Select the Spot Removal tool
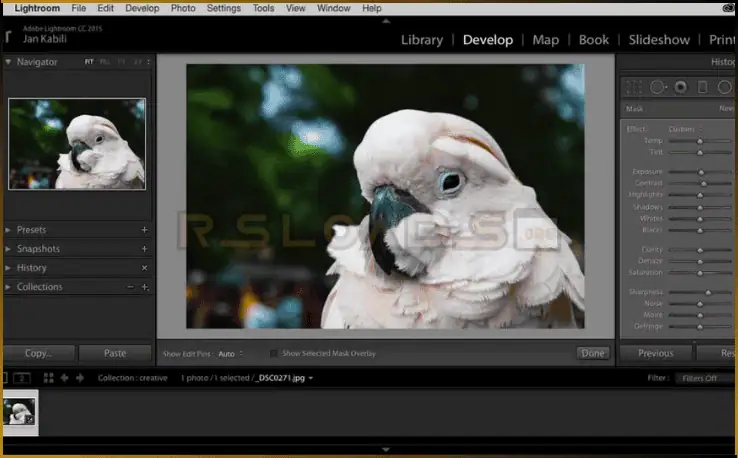Viewport: 738px width, 458px height. pos(658,88)
